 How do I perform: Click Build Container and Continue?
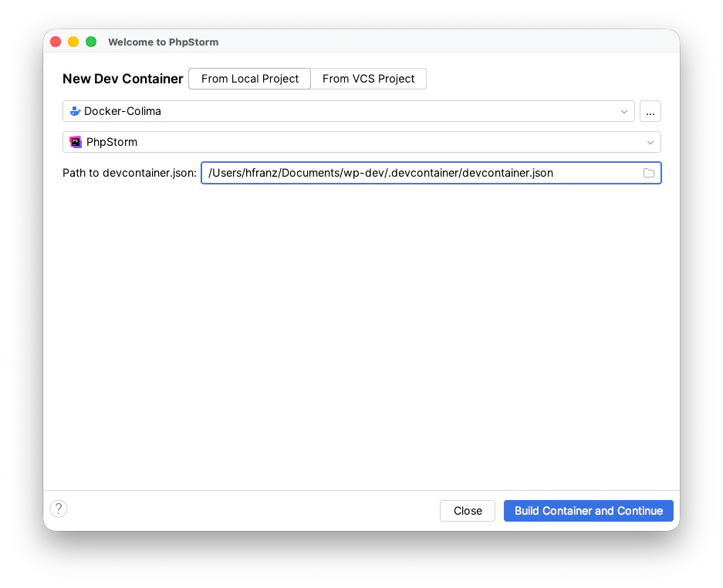coord(589,511)
